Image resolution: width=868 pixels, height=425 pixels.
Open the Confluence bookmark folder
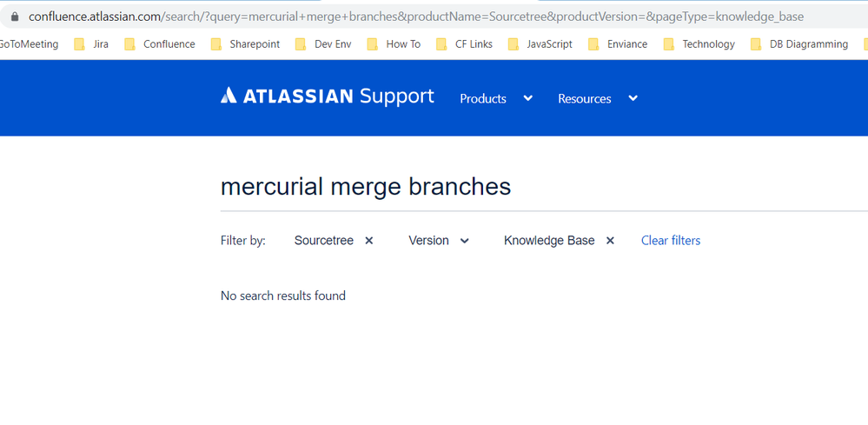160,44
